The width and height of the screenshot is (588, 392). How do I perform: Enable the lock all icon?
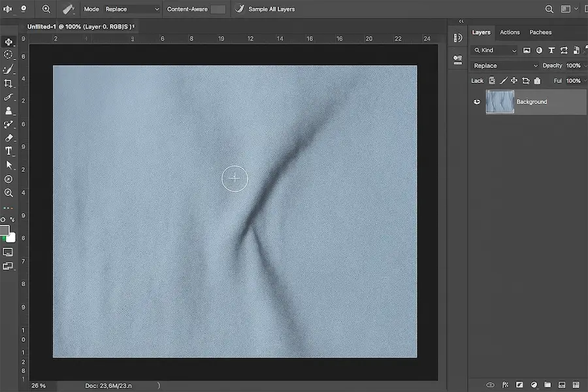[x=537, y=80]
